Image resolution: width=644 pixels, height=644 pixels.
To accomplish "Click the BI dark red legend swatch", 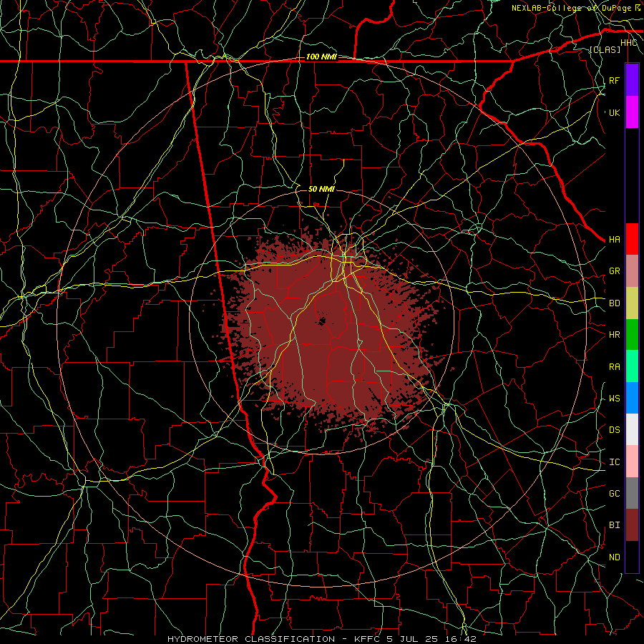I will [632, 525].
